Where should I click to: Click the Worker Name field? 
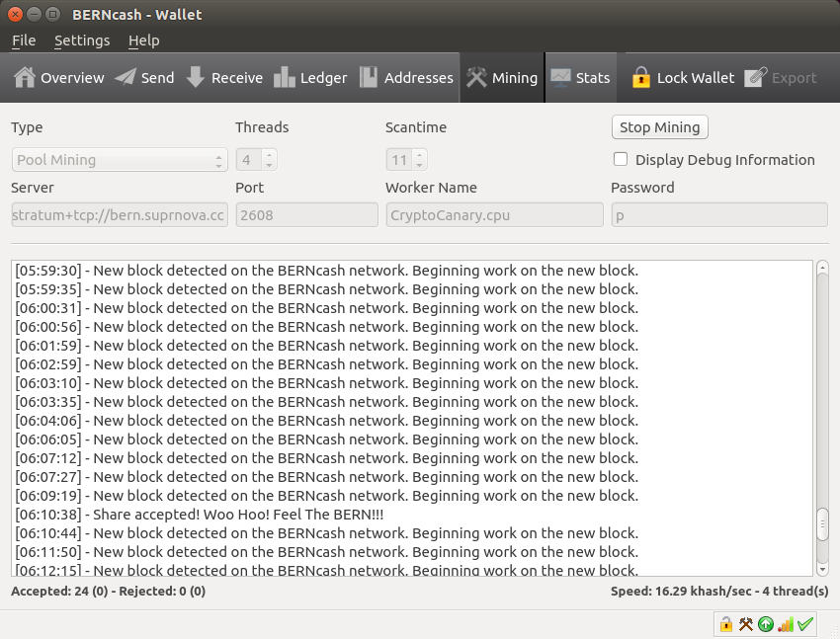tap(494, 214)
